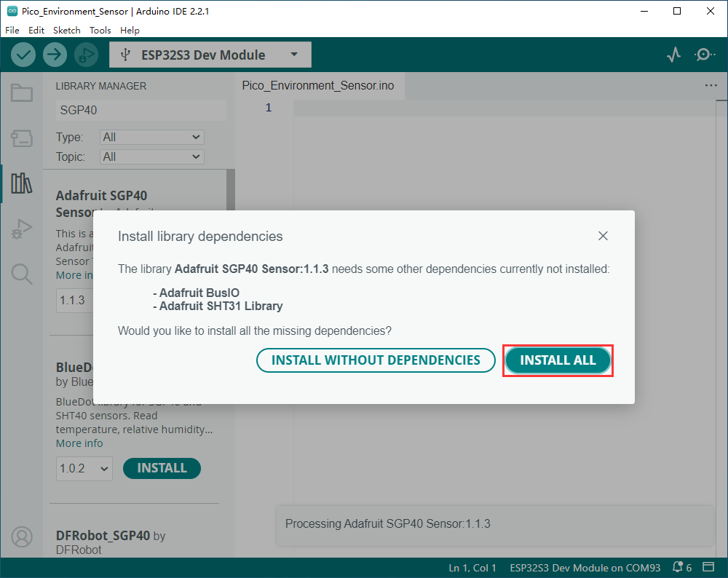The height and width of the screenshot is (578, 728).
Task: Toggle the bottom panel icon in status bar
Action: pyautogui.click(x=708, y=567)
